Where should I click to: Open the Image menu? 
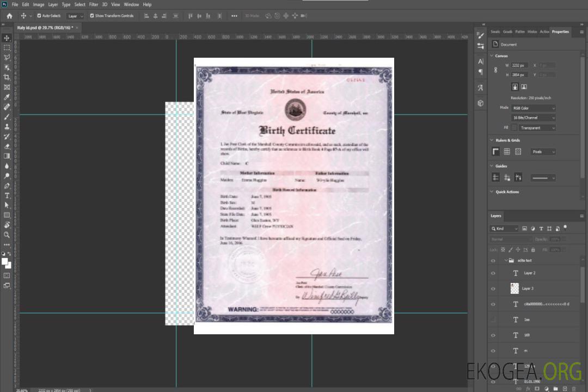click(x=38, y=4)
